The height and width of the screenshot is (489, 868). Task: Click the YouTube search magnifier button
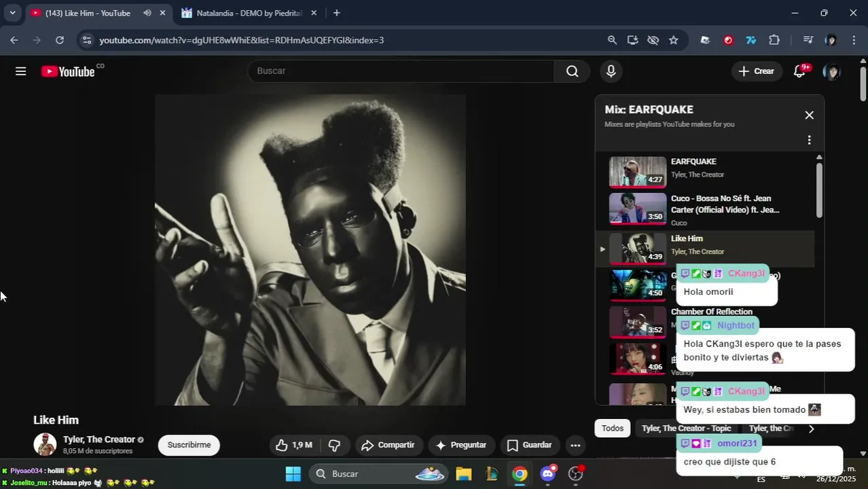(573, 71)
